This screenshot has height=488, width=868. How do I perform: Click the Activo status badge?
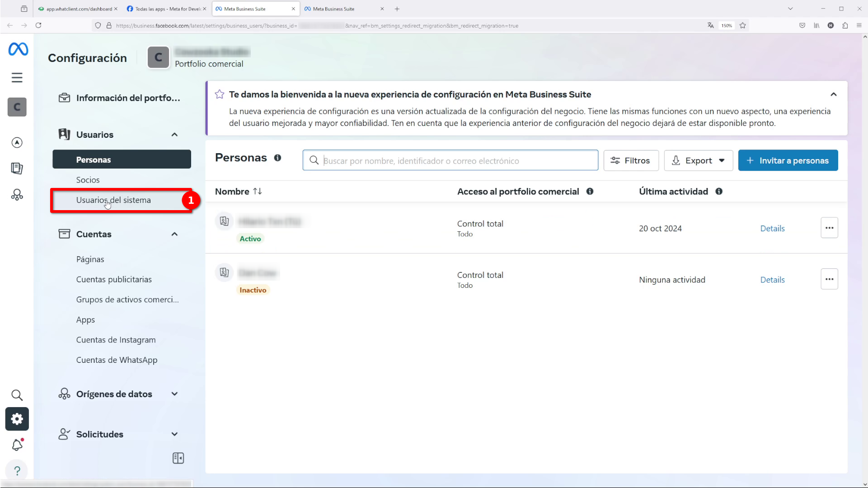250,239
